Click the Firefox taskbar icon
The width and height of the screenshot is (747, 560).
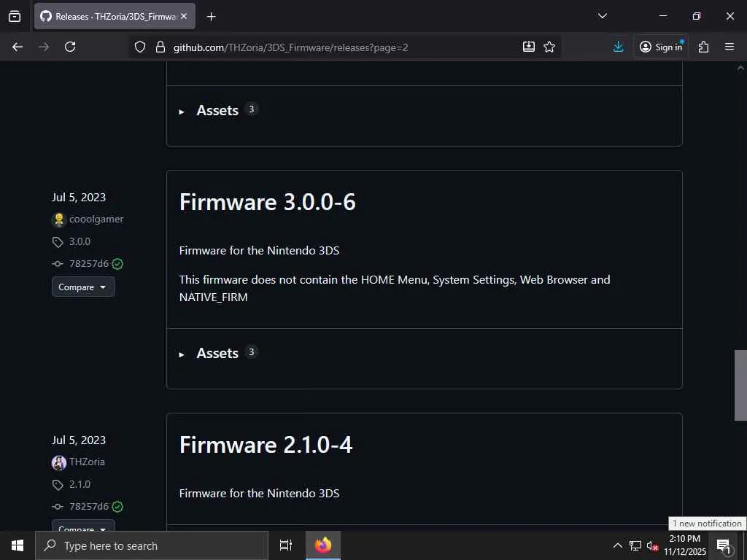click(323, 545)
